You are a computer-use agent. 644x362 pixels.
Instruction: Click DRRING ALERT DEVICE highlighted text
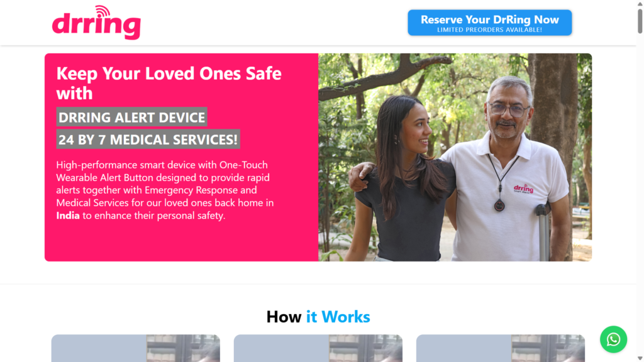(x=132, y=118)
